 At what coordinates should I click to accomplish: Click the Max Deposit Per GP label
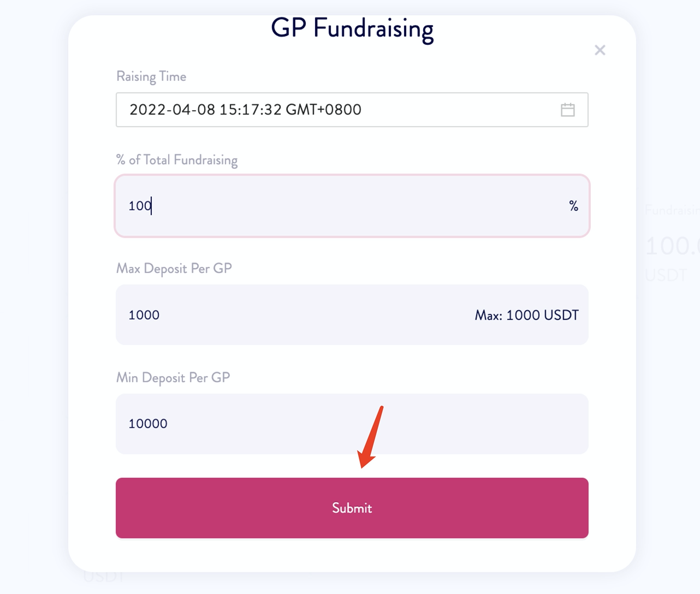174,268
